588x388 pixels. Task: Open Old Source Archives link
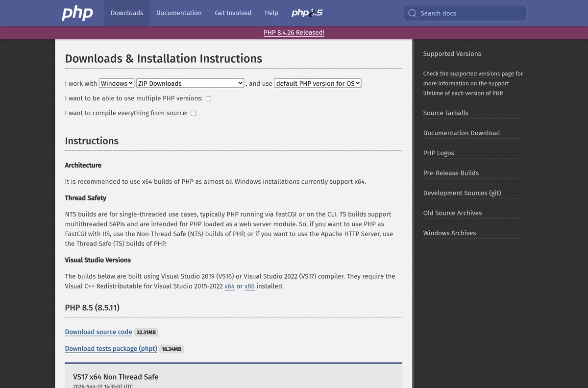[x=453, y=213]
